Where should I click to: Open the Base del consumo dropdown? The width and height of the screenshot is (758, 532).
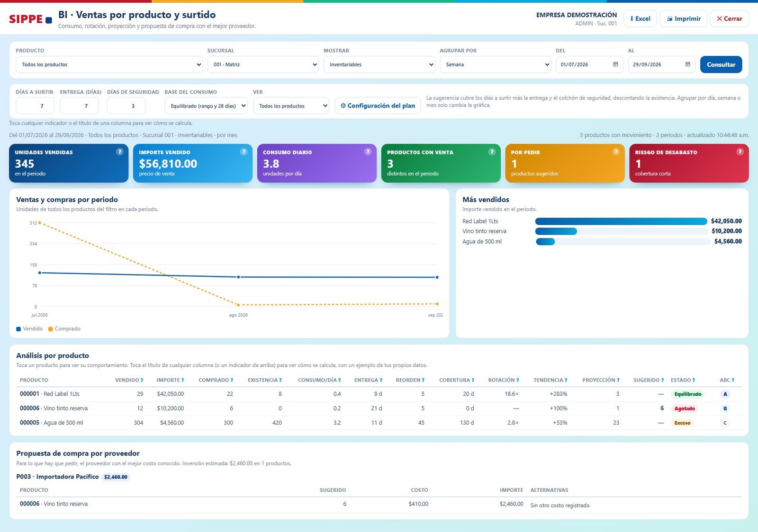coord(206,106)
